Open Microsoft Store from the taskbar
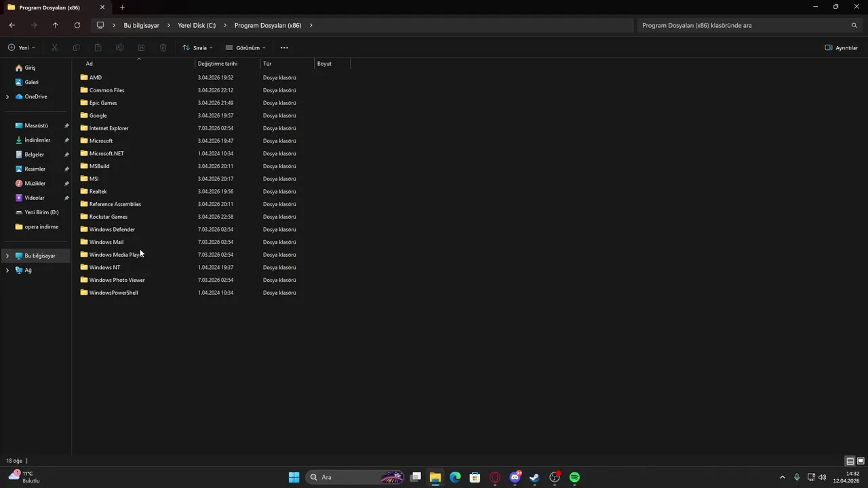 [475, 477]
